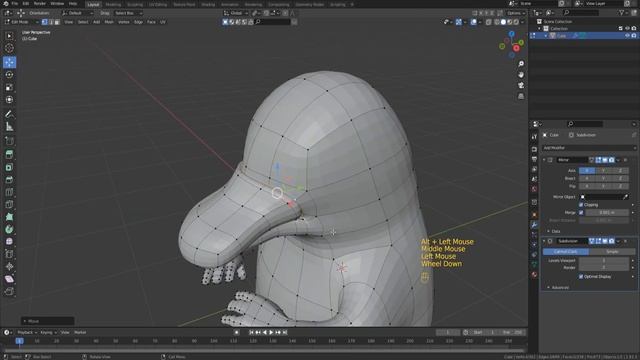This screenshot has width=640, height=360.
Task: Toggle the Optimal Display checkbox
Action: pos(581,277)
